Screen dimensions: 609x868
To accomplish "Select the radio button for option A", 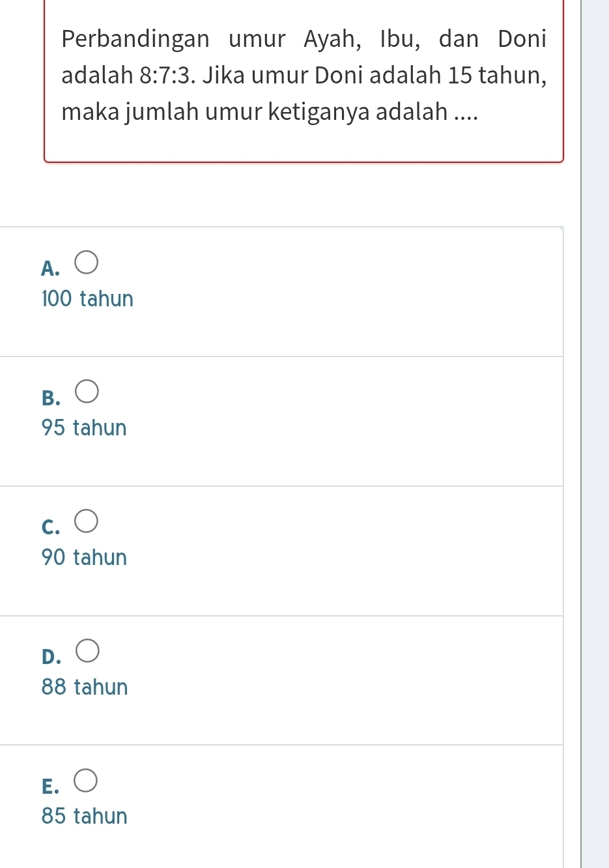I will coord(87,262).
